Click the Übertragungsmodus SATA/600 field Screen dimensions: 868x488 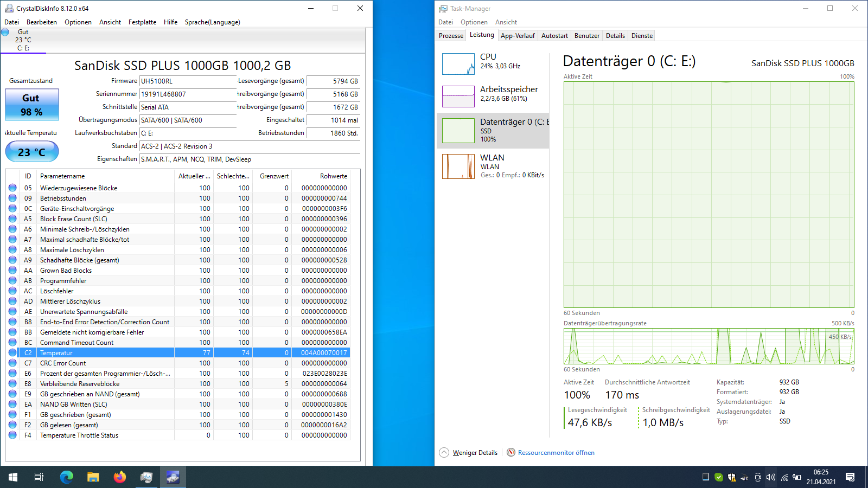tap(188, 120)
